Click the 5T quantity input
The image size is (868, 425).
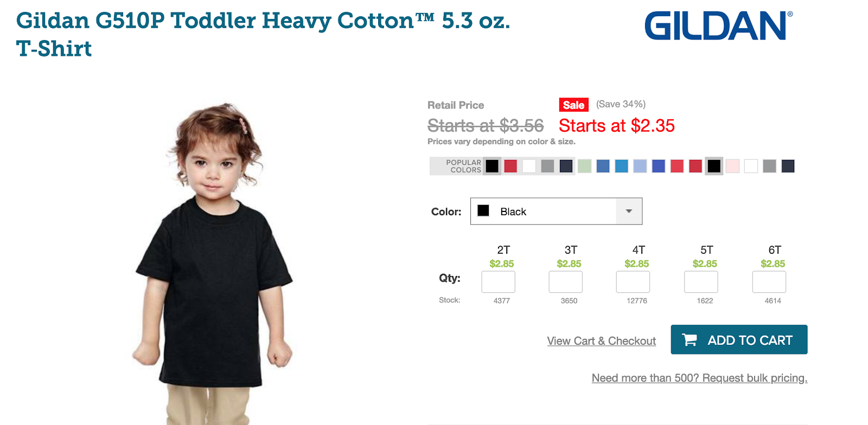coord(701,282)
